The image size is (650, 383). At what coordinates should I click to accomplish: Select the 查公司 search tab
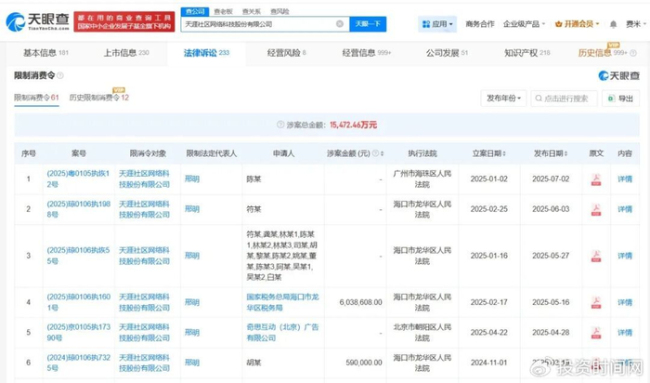[195, 11]
